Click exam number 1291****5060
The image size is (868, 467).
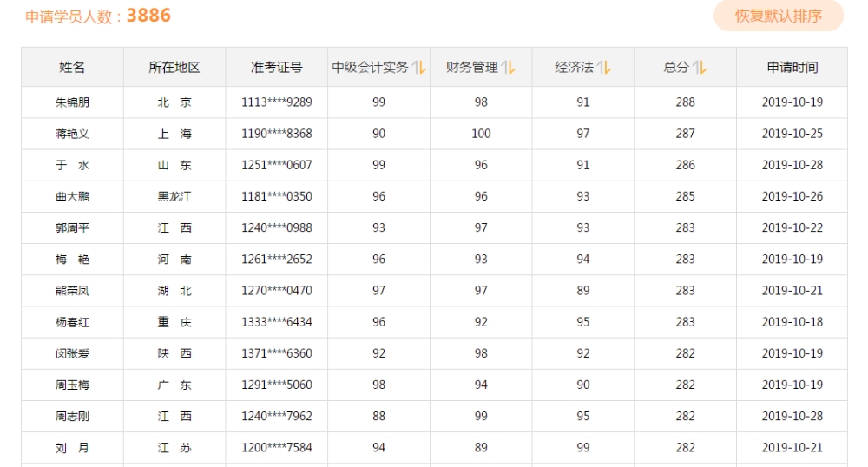277,385
